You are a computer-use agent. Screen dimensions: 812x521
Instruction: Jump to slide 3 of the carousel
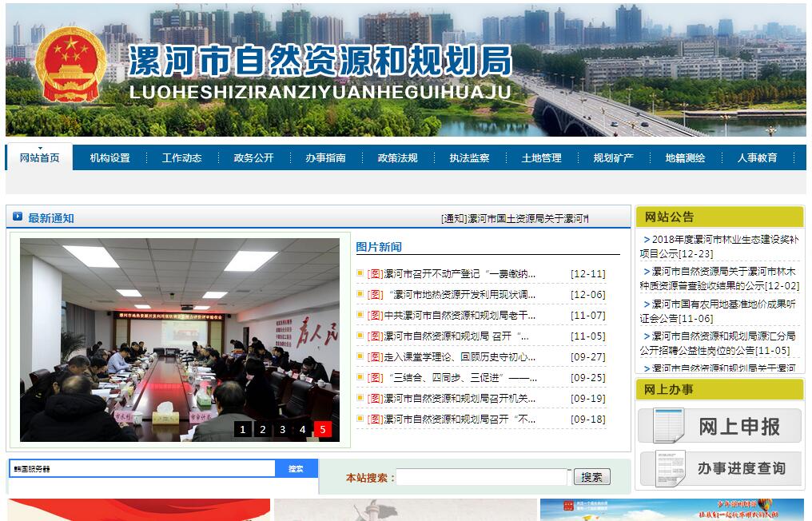[282, 430]
